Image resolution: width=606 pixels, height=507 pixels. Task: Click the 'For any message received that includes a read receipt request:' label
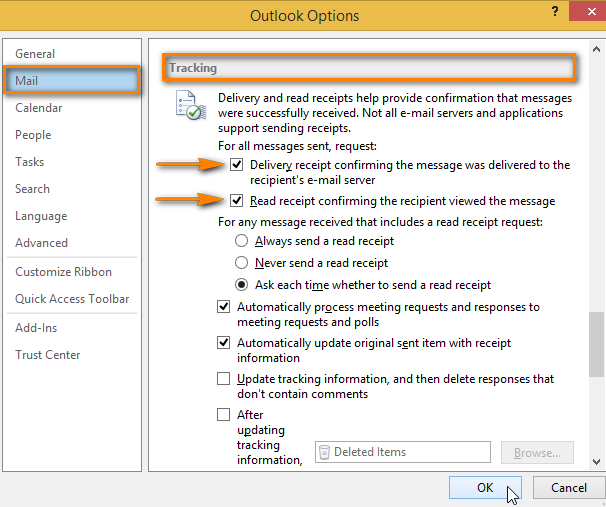380,222
